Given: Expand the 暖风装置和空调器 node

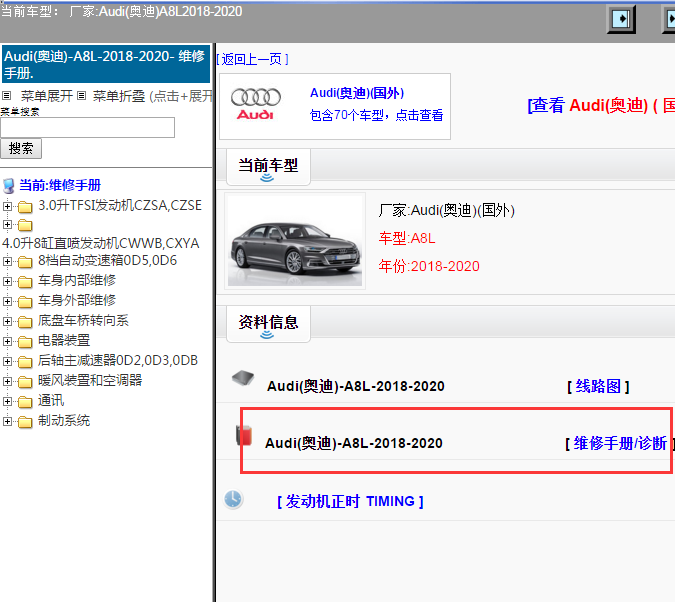Looking at the screenshot, I should pyautogui.click(x=7, y=381).
